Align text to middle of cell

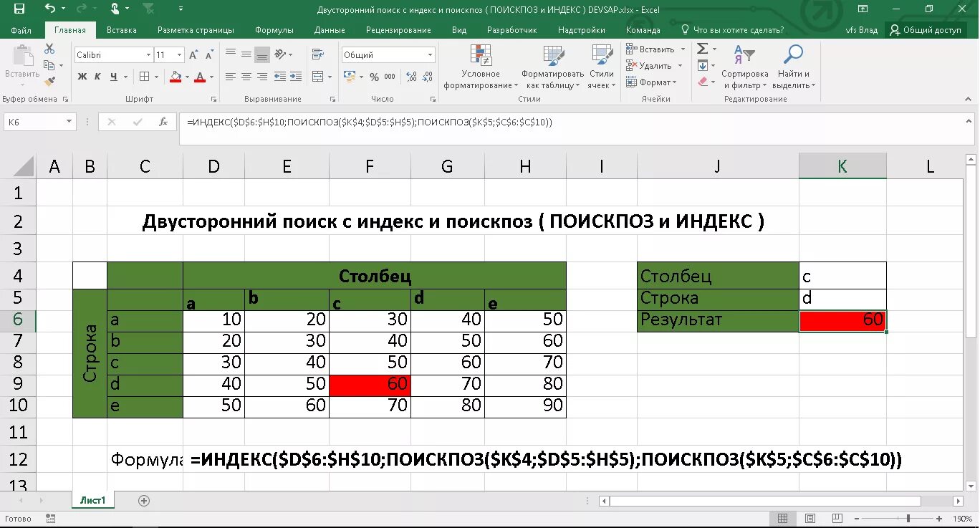pos(246,54)
